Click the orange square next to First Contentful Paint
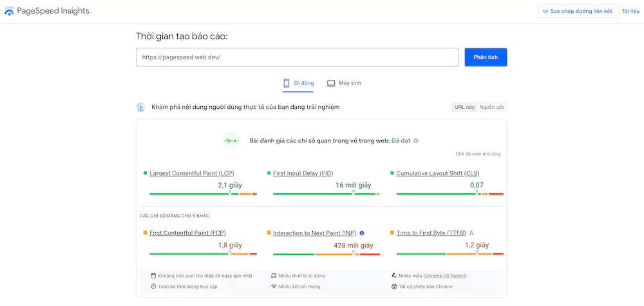Viewport: 644px width, 306px height. coord(146,233)
